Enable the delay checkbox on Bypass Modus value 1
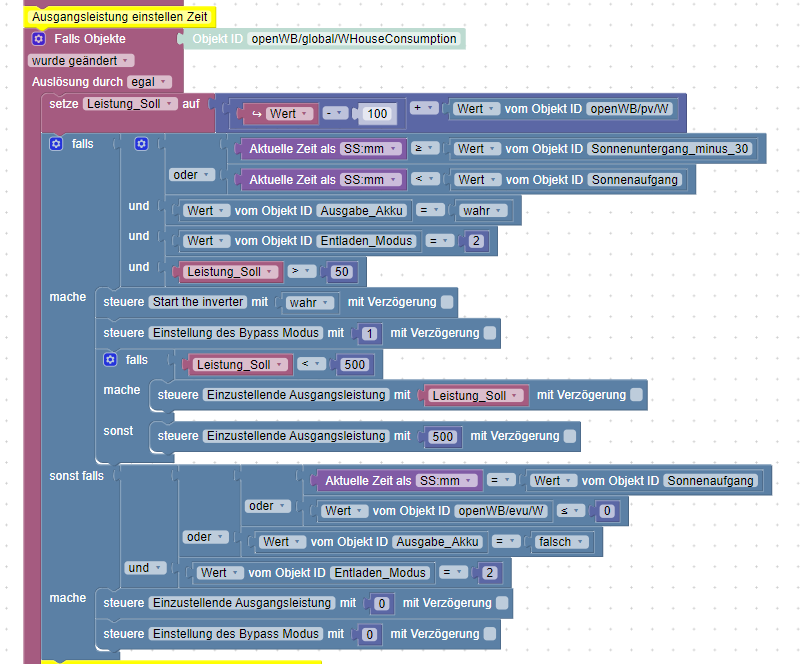 point(490,333)
